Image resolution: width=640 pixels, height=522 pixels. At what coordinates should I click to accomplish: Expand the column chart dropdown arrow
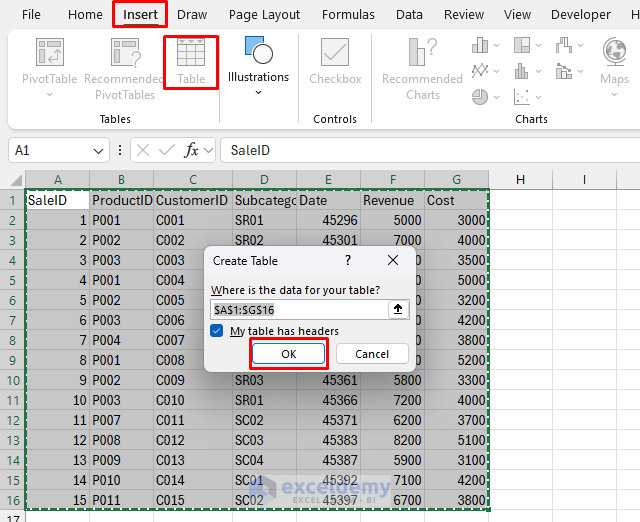coord(496,45)
